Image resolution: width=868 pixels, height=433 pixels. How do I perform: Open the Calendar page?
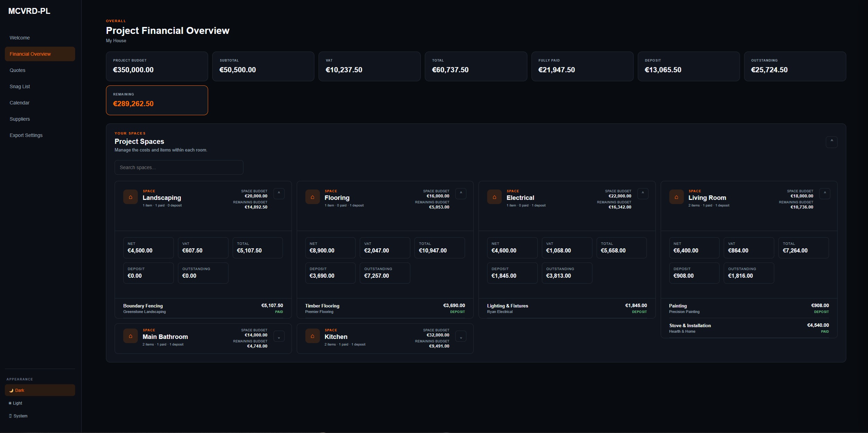(40, 103)
